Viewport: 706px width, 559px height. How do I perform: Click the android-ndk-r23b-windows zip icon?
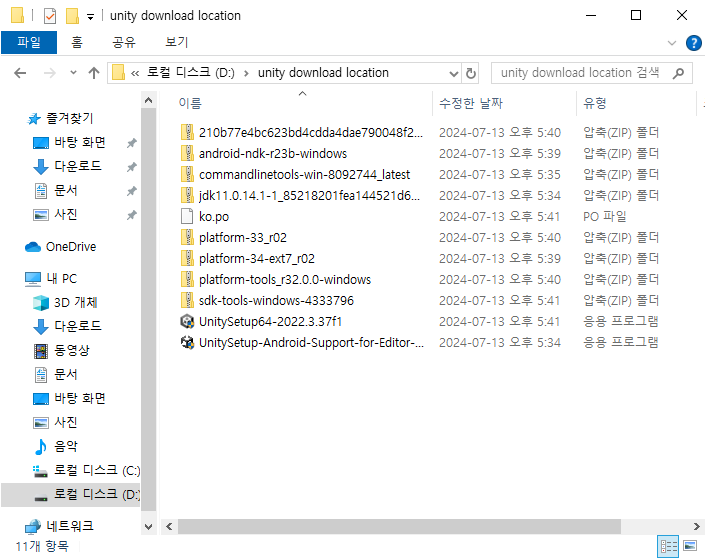pyautogui.click(x=187, y=153)
